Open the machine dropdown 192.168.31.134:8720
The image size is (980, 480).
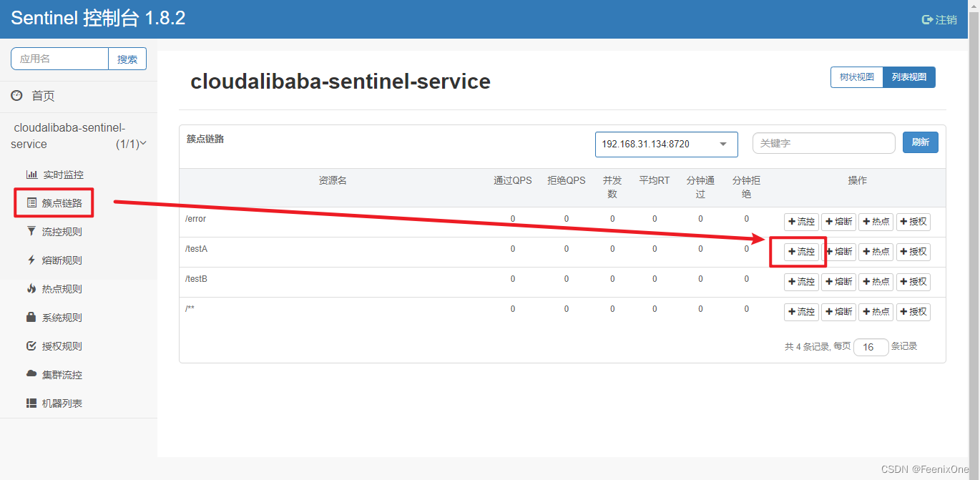tap(666, 144)
